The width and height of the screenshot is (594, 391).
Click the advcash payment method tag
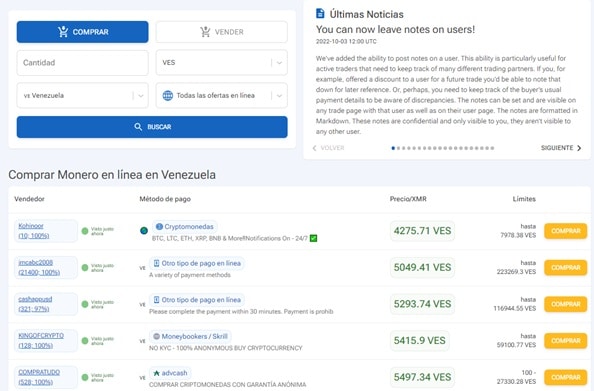tap(170, 373)
